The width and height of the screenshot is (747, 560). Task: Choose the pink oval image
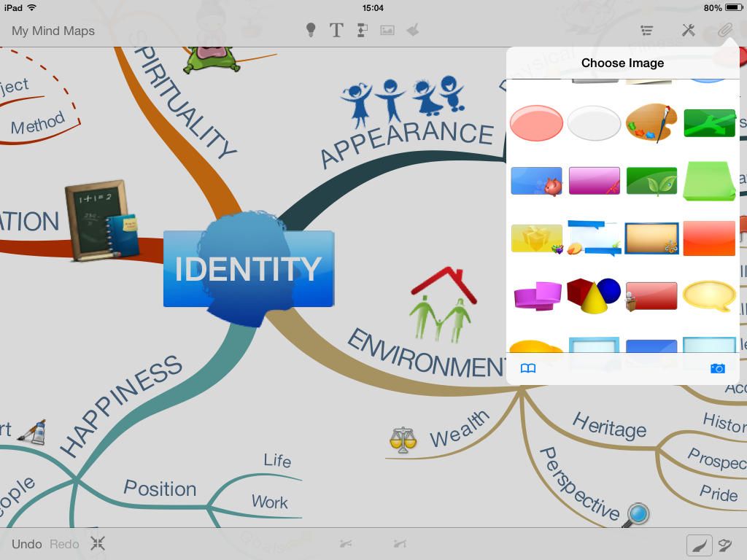tap(536, 122)
